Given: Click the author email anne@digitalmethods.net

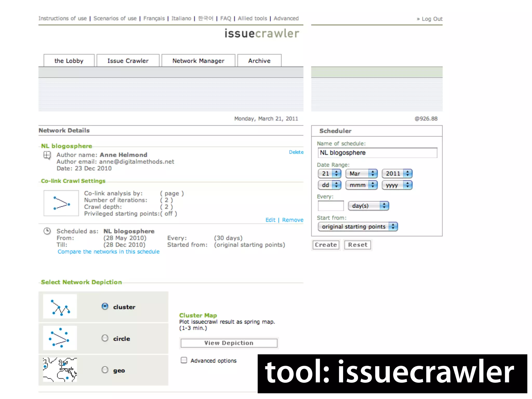Looking at the screenshot, I should pyautogui.click(x=136, y=162).
